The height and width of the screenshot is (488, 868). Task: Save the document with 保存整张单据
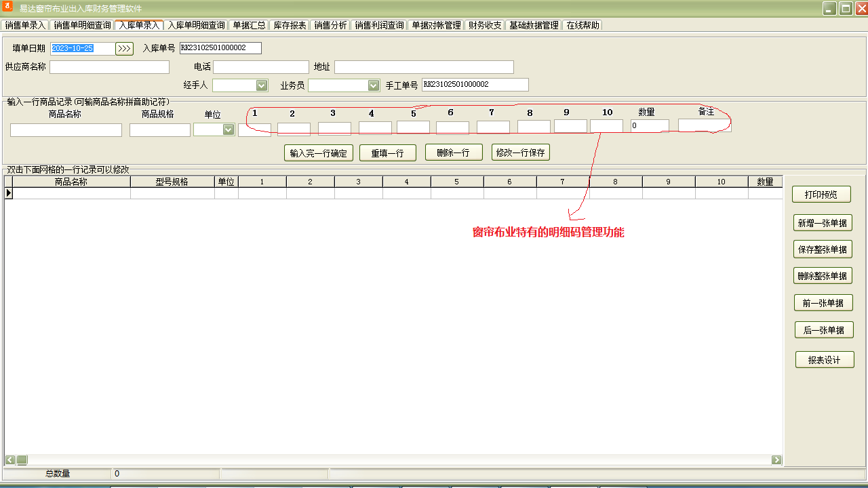(x=822, y=249)
